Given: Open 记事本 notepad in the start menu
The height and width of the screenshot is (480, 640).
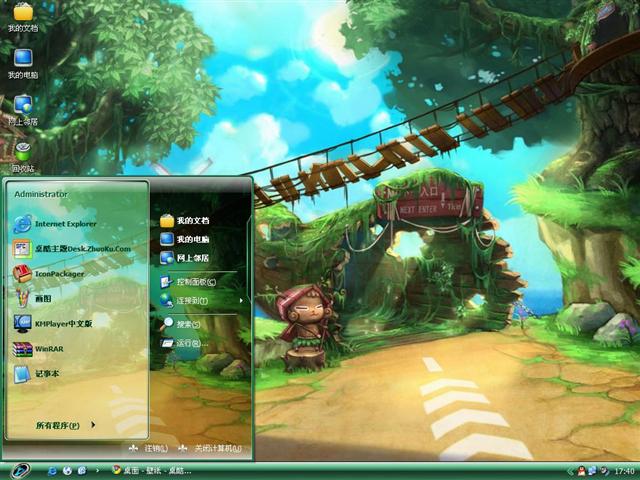Looking at the screenshot, I should tap(36, 374).
